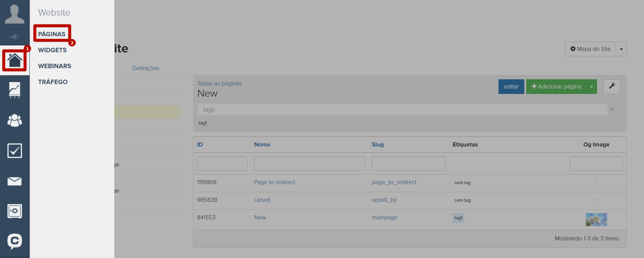The height and width of the screenshot is (258, 644).
Task: Open the contacts group icon
Action: (x=14, y=120)
